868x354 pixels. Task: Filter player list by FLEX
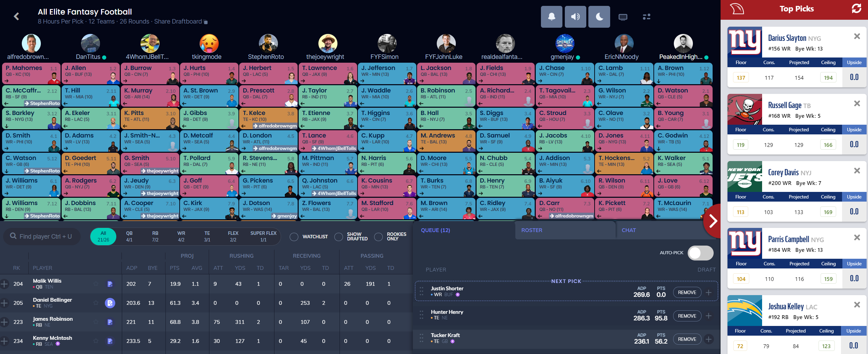(x=233, y=237)
